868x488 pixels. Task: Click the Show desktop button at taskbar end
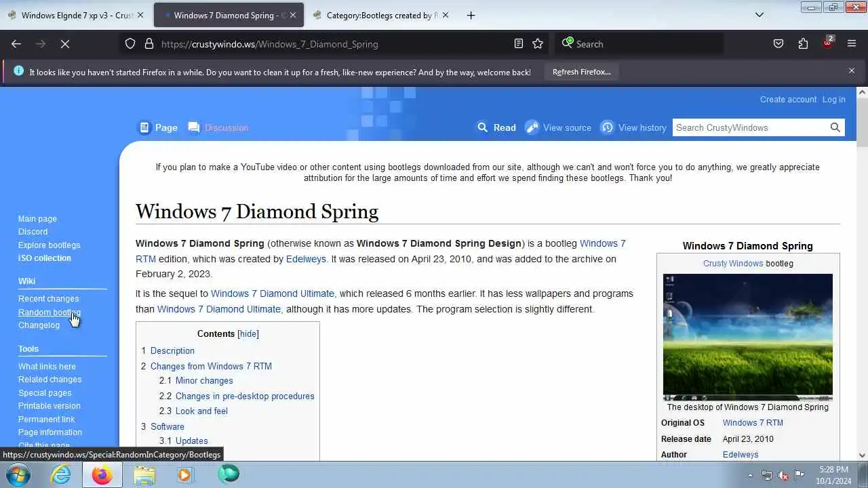[x=863, y=475]
